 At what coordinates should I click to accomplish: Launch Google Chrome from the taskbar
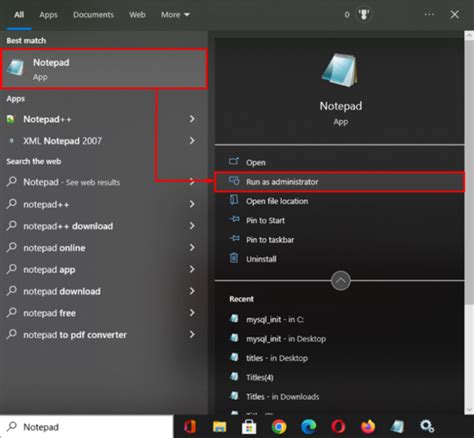click(279, 427)
